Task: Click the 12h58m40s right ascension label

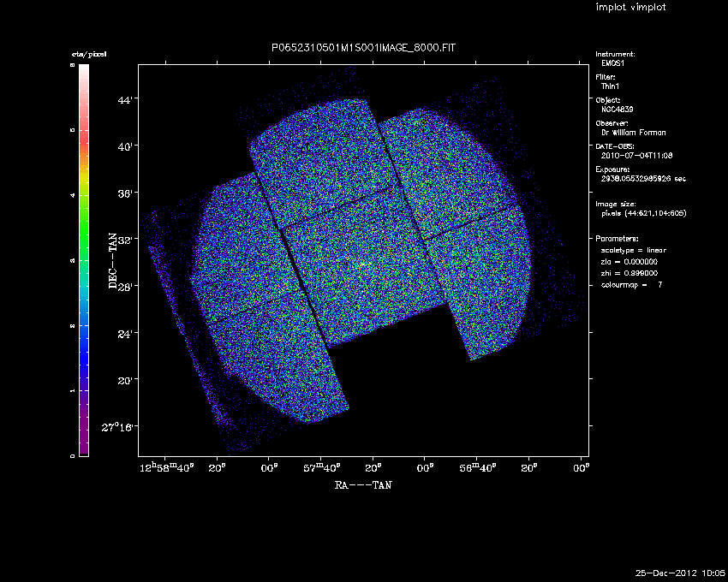Action: (167, 468)
